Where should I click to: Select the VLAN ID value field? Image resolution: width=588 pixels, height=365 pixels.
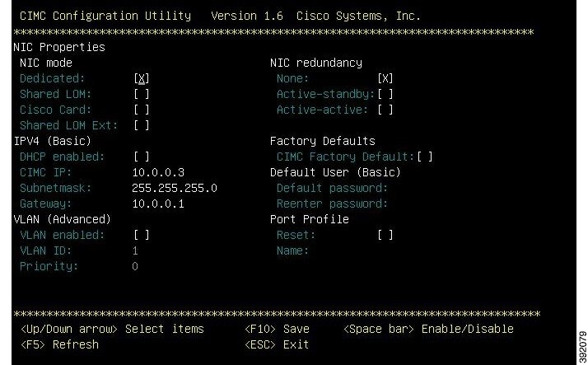135,251
